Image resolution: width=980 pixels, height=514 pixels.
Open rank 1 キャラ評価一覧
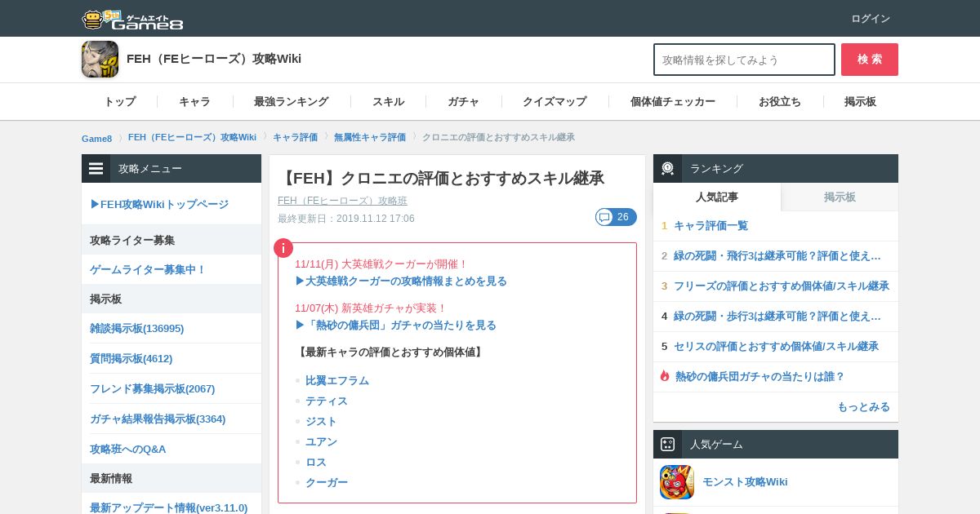click(710, 225)
